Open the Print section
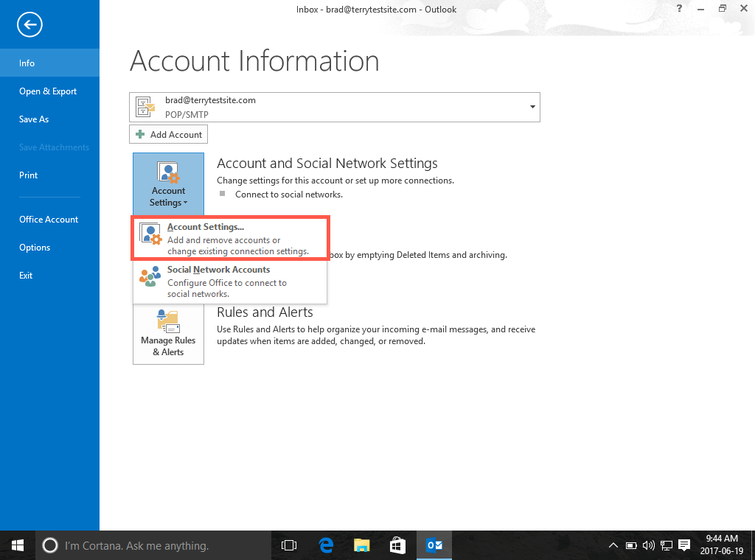 click(x=49, y=175)
